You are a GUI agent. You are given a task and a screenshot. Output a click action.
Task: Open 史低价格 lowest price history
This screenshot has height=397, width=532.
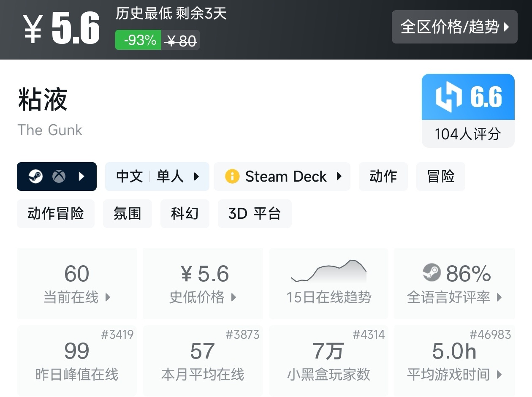[x=203, y=283]
